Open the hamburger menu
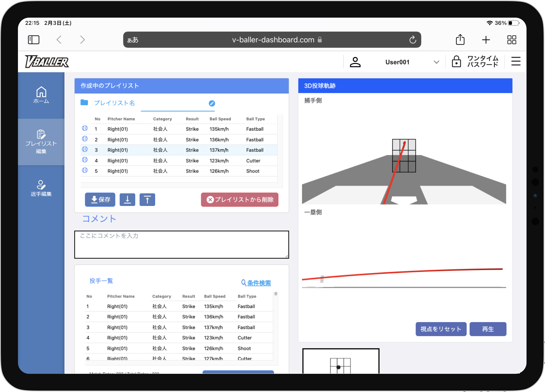Viewport: 545px width, 392px height. (x=516, y=62)
